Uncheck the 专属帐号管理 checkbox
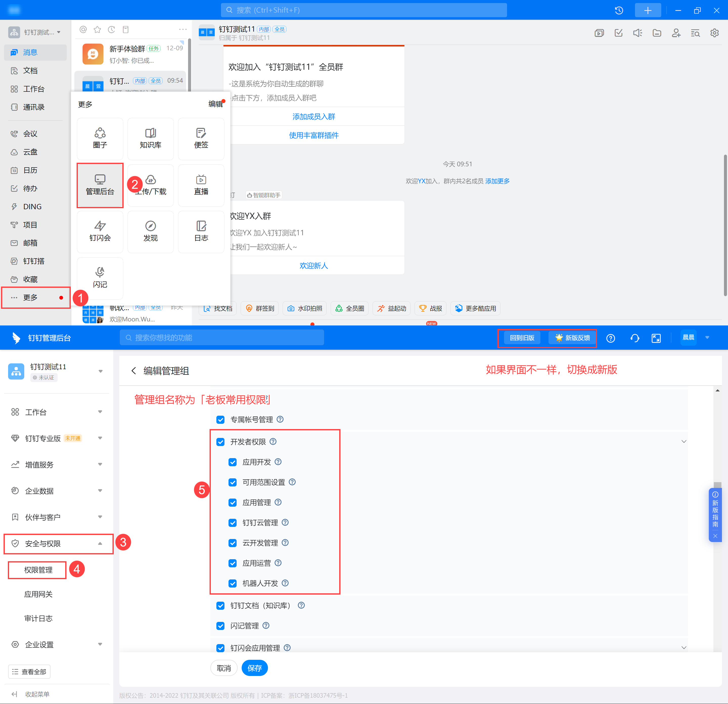 coord(221,419)
